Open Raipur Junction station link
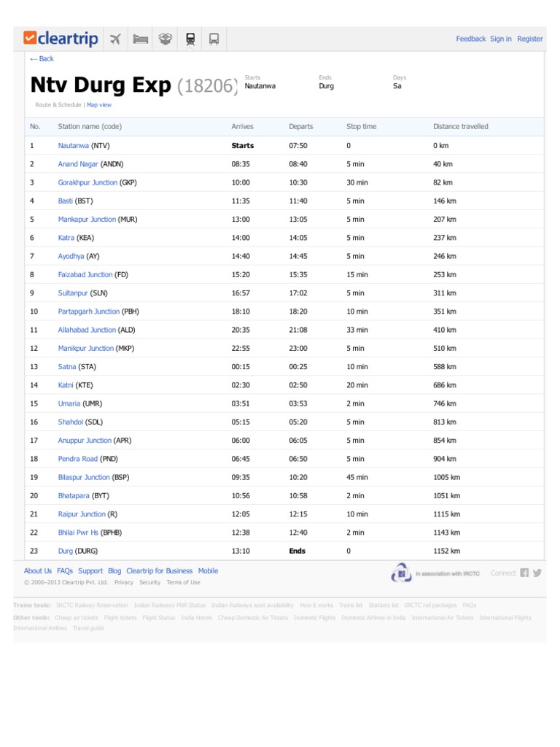The width and height of the screenshot is (560, 747). tap(82, 514)
